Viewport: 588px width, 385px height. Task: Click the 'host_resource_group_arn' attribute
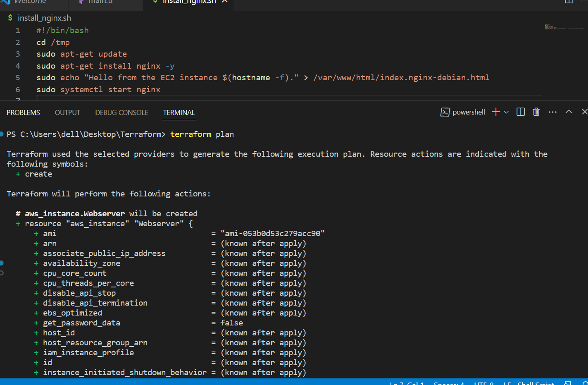pos(95,342)
